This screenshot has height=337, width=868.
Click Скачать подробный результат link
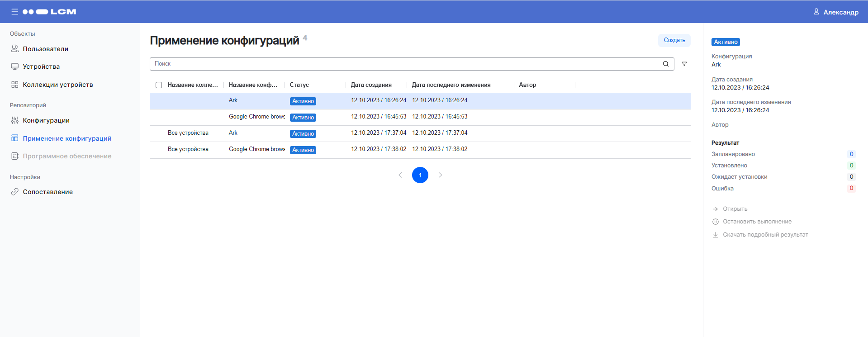click(765, 235)
